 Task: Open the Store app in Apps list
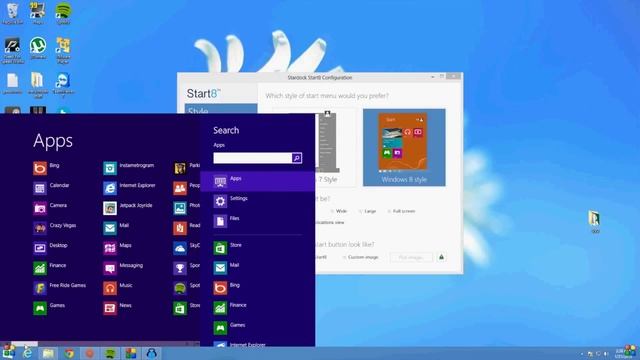point(187,308)
